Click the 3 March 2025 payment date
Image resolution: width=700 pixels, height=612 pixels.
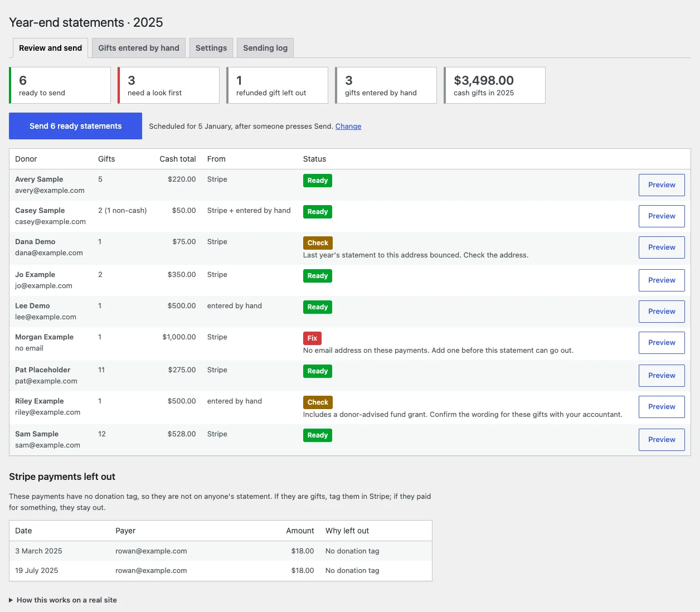[38, 551]
